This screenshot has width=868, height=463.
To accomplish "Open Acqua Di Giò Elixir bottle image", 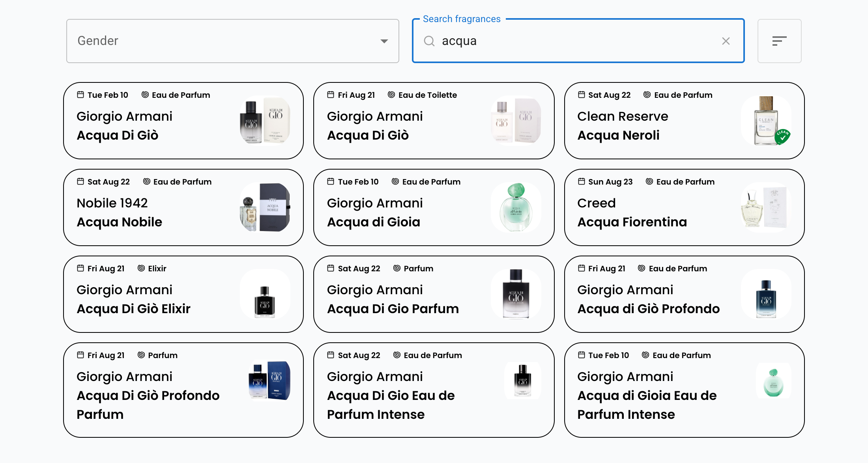I will tap(265, 294).
